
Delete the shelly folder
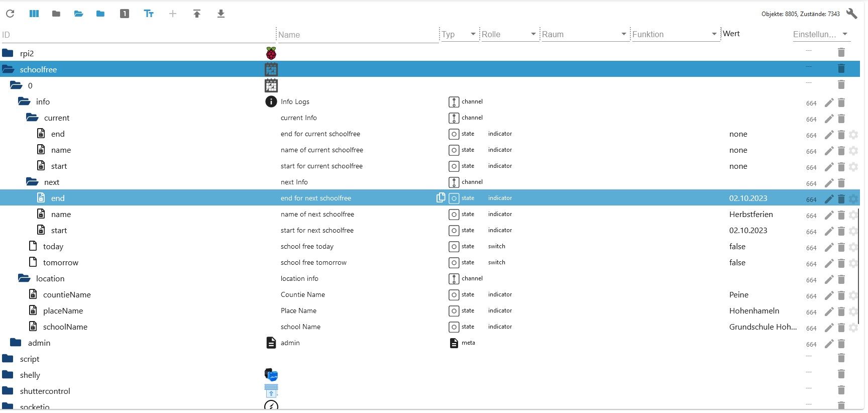pyautogui.click(x=841, y=374)
